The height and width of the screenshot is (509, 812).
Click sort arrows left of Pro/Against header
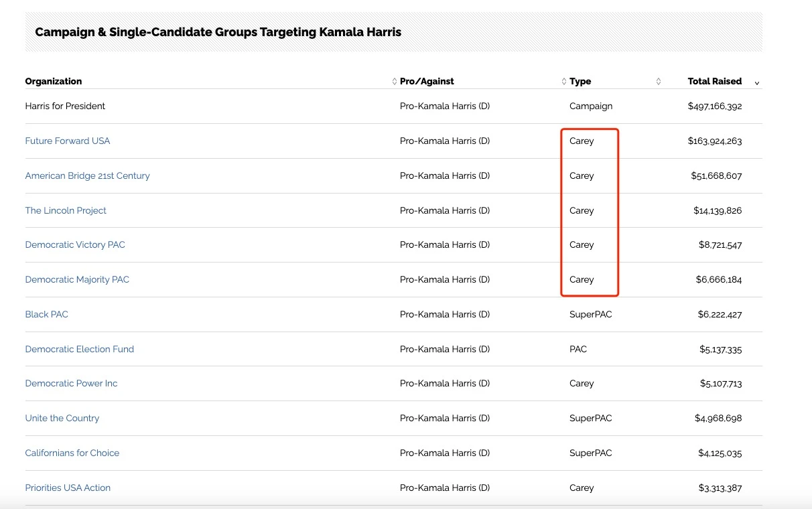pos(394,82)
